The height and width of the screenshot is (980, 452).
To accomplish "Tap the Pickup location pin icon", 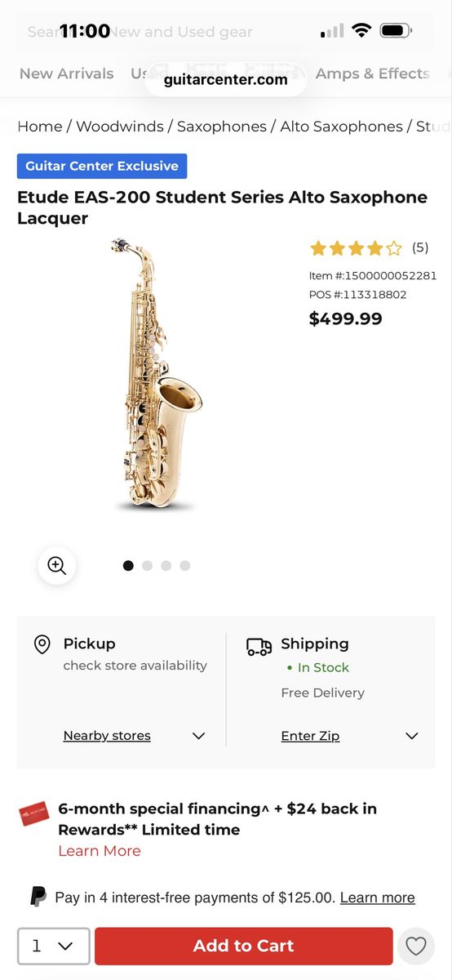I will [42, 644].
